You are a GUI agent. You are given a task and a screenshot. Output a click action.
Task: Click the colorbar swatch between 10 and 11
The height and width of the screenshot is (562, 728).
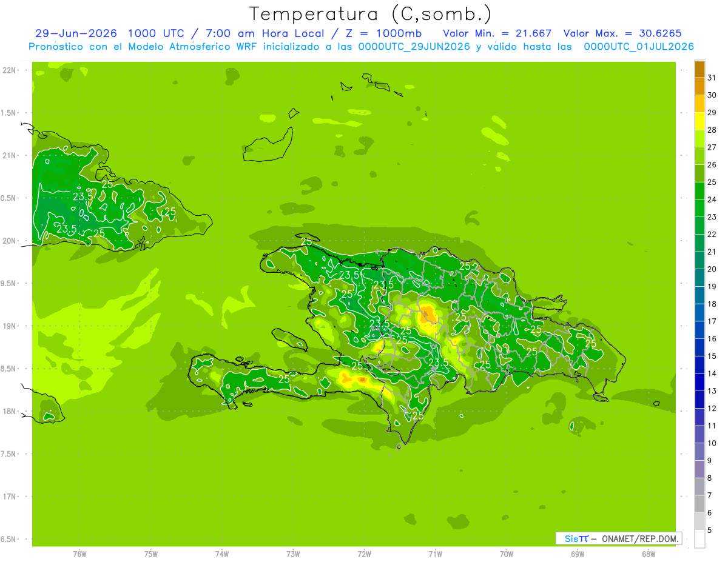[699, 435]
